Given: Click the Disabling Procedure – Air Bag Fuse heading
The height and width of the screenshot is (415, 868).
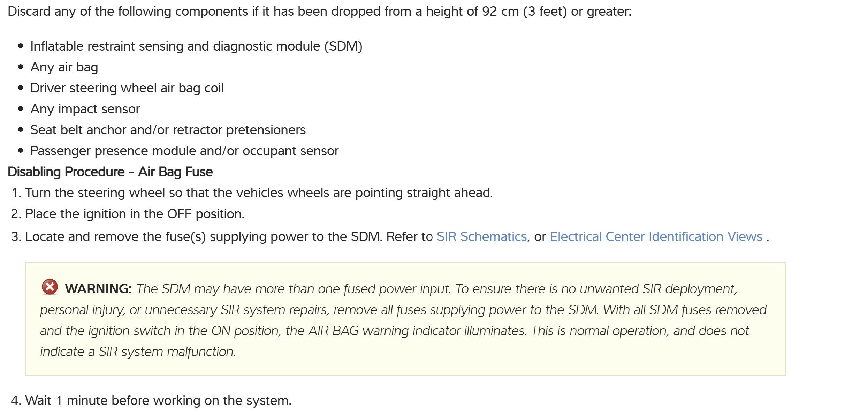Looking at the screenshot, I should (x=110, y=172).
